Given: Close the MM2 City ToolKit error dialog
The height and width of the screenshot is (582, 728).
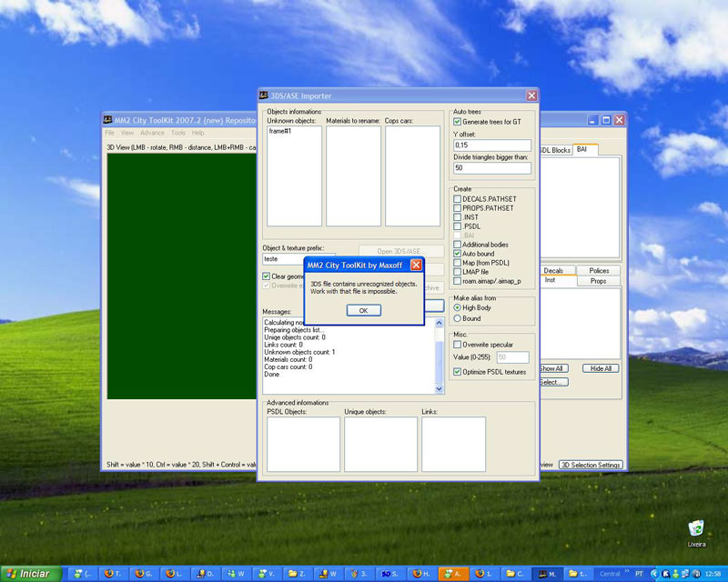Looking at the screenshot, I should point(416,265).
